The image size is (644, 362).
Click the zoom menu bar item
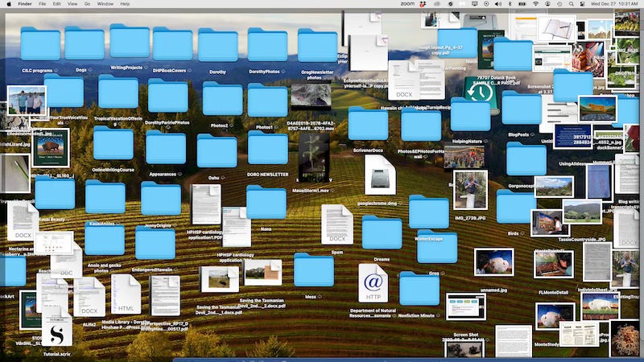[407, 4]
